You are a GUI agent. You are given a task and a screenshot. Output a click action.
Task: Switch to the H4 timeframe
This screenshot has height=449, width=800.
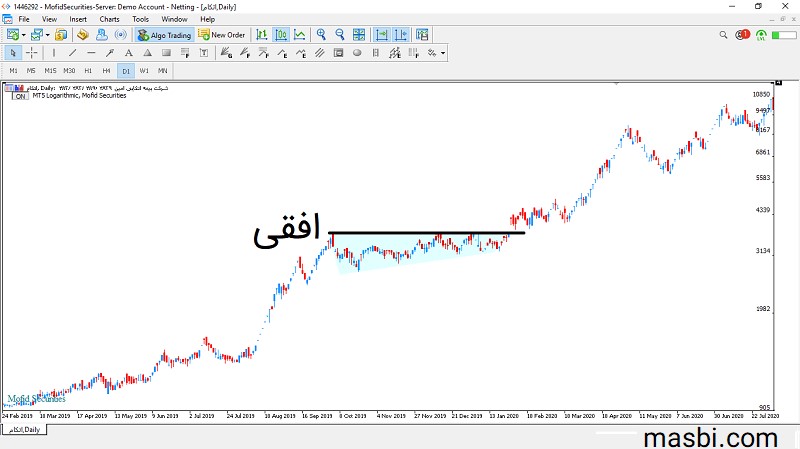point(106,71)
